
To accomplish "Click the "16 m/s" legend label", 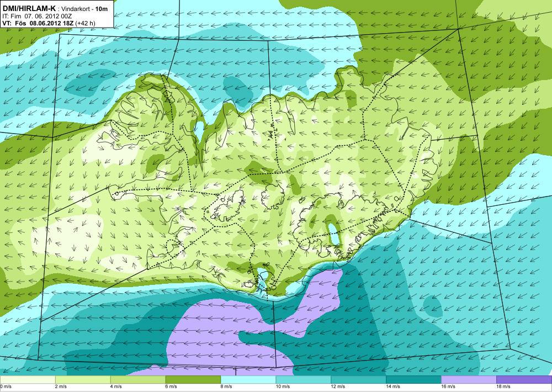I will point(448,386).
